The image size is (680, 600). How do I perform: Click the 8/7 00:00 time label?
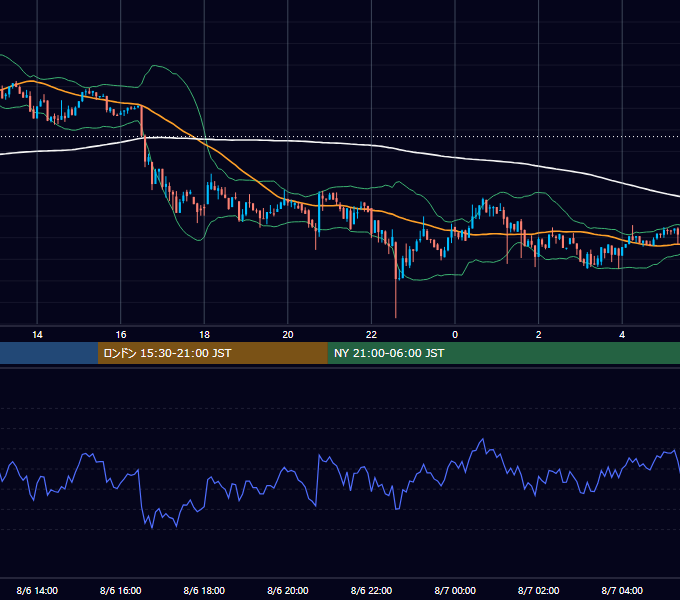(455, 590)
